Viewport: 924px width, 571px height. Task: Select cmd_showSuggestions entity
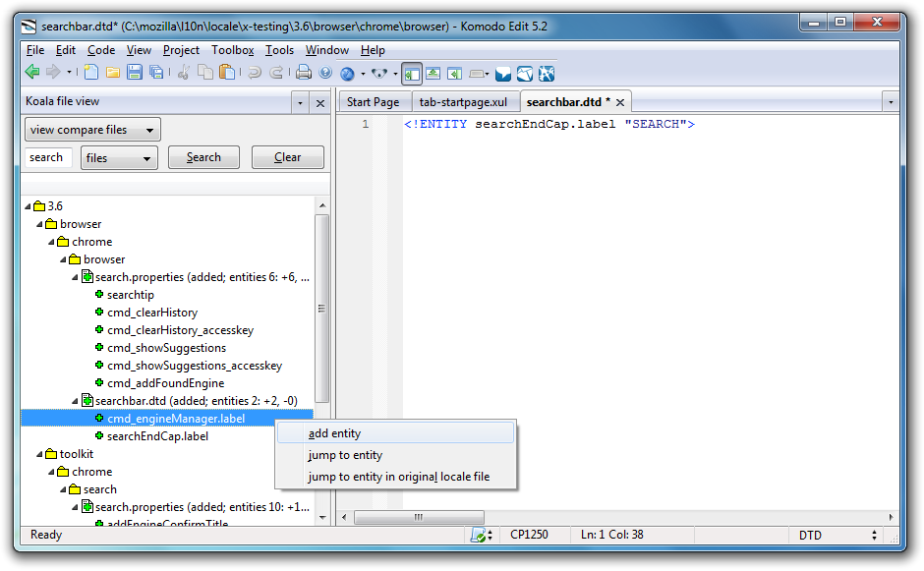(167, 348)
